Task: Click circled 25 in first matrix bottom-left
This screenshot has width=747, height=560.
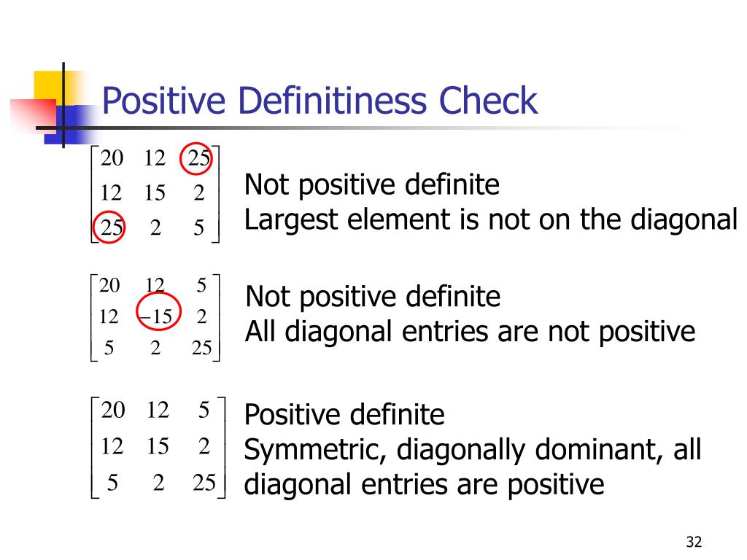Action: pos(109,227)
